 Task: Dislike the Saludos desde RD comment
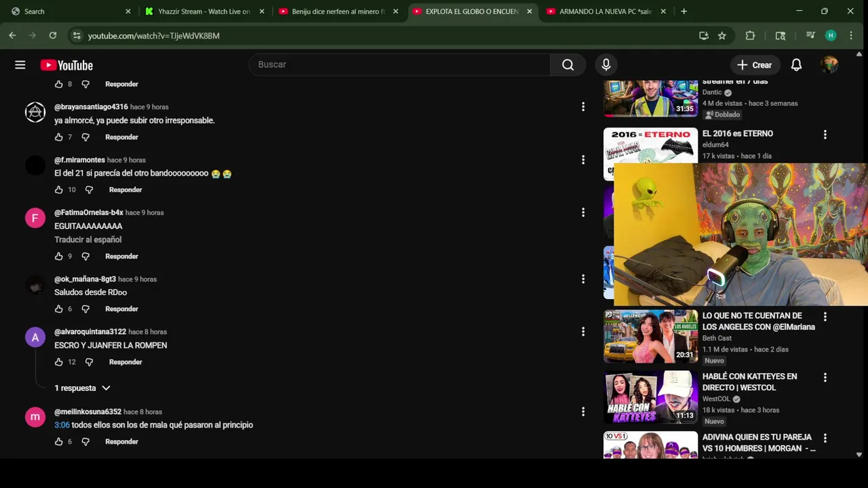tap(85, 309)
